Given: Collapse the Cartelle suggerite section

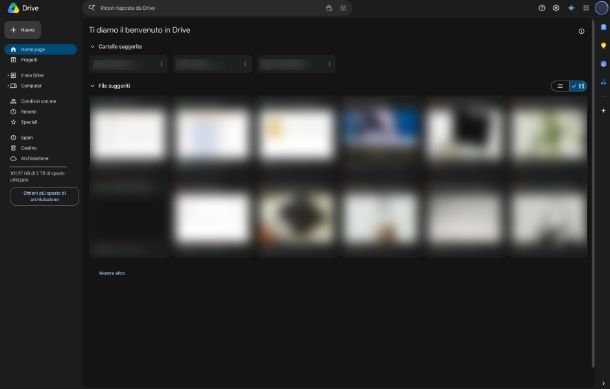Looking at the screenshot, I should click(92, 47).
